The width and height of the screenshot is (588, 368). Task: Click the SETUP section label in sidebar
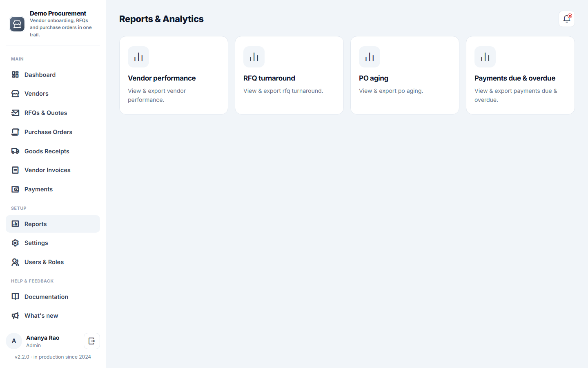coord(19,208)
